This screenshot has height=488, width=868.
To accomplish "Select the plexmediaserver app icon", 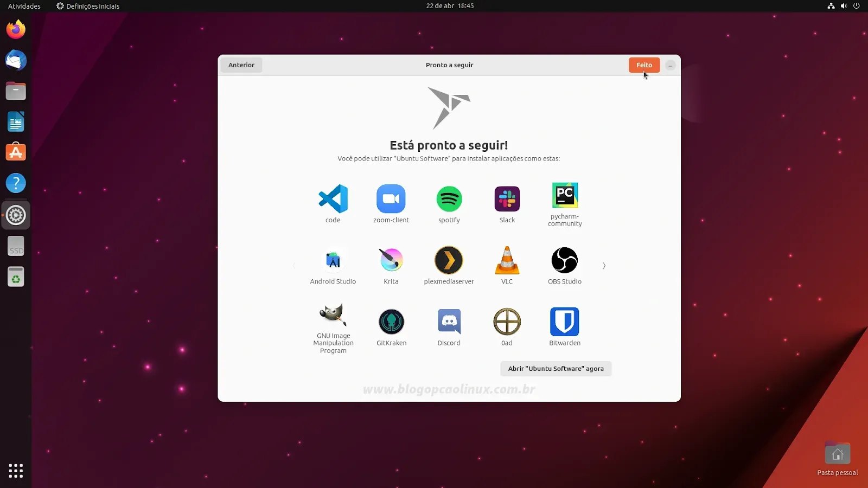I will tap(449, 260).
